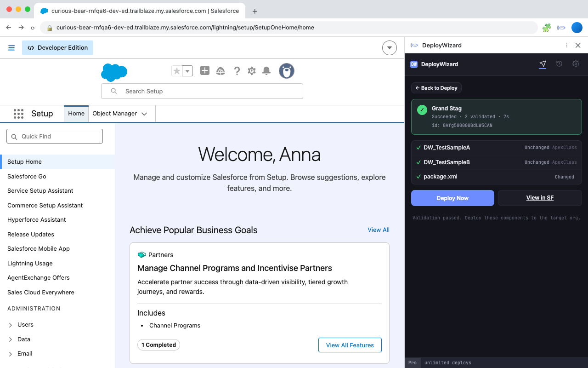
Task: Open the notifications bell
Action: [266, 71]
